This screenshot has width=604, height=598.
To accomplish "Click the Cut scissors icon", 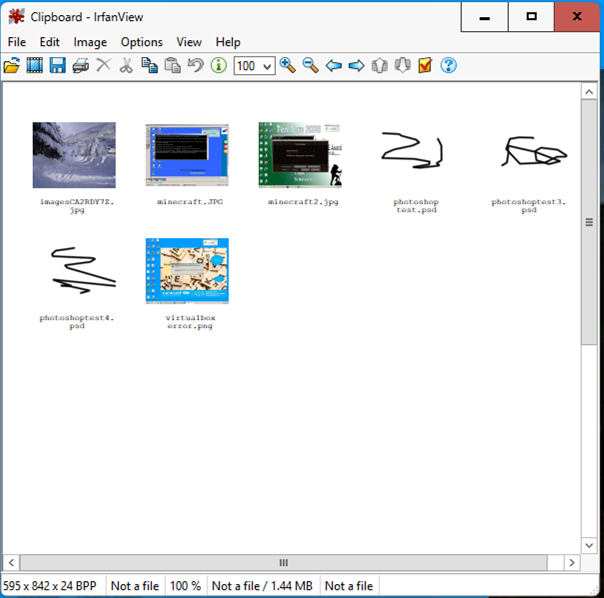I will [x=126, y=66].
